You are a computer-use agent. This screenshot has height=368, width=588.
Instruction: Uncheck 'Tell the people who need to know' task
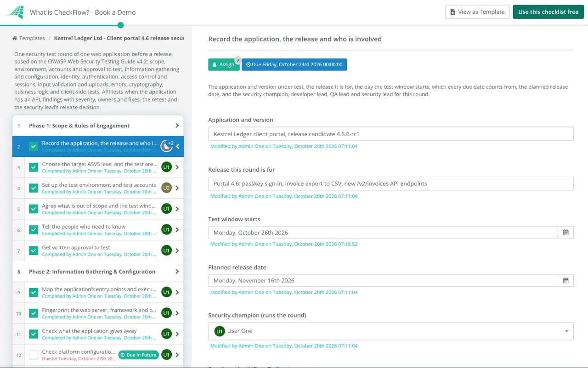coord(34,230)
